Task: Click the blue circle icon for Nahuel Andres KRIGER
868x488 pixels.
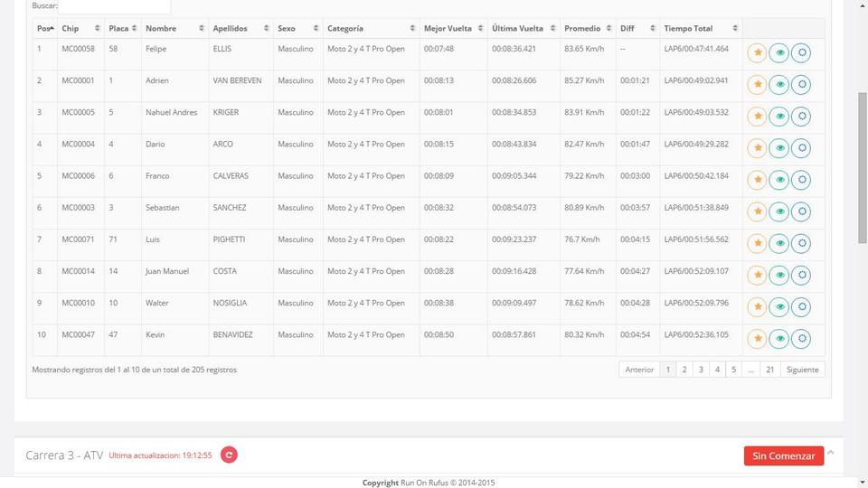Action: 801,117
